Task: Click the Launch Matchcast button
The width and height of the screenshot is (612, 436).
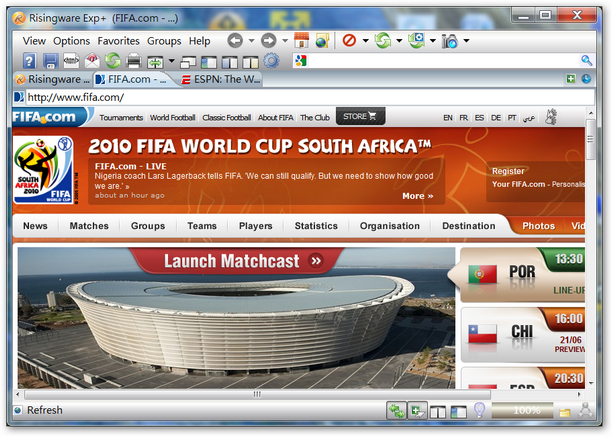Action: click(237, 261)
